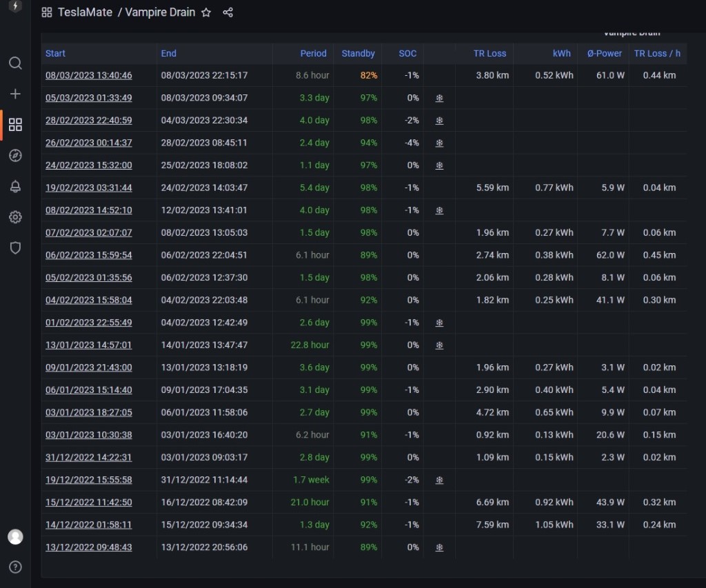Viewport: 706px width, 588px height.
Task: Click snowflake icon in 26/02/2023 00:14:37 row
Action: coord(439,143)
